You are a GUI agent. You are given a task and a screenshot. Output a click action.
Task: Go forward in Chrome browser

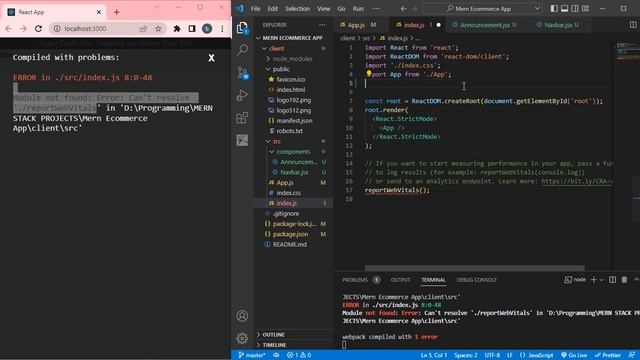click(x=23, y=29)
